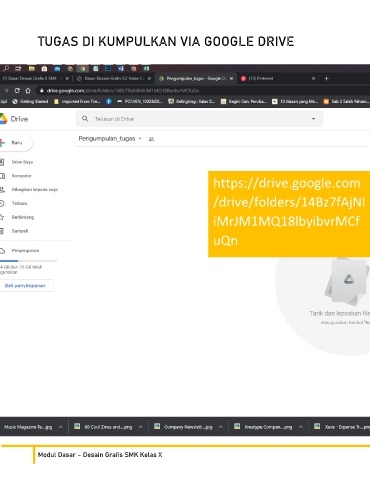Expand options for Company Newslett download

221,427
